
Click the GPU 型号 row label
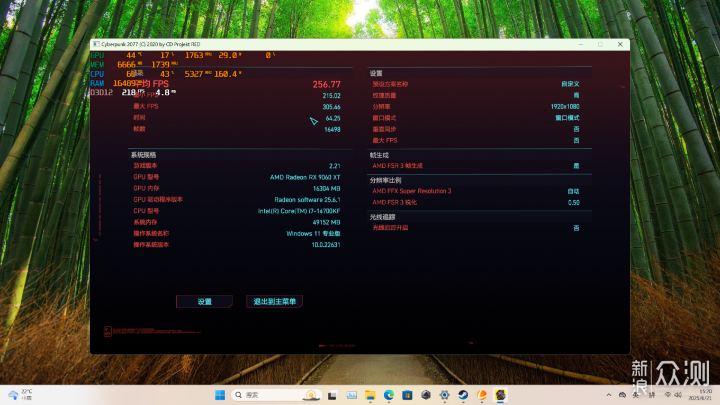[x=146, y=177]
